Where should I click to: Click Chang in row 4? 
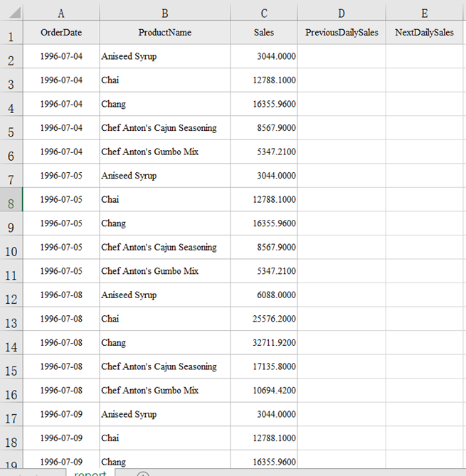pos(114,104)
